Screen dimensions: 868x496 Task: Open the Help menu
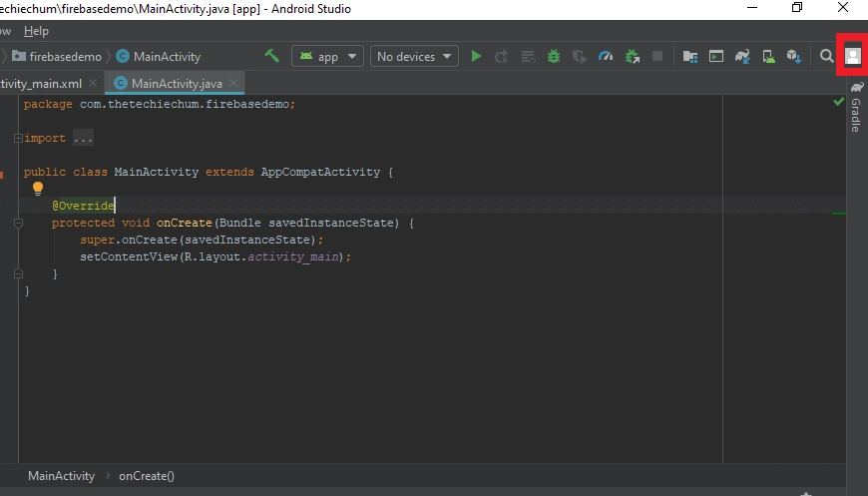point(36,31)
